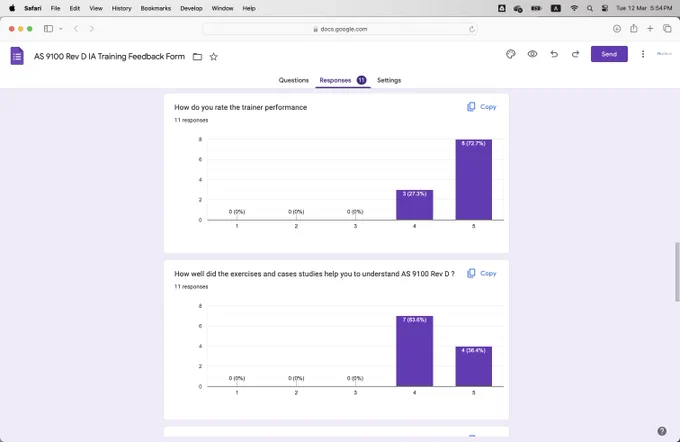Open the Safari menu
Viewport: 680px width, 442px height.
tap(33, 8)
